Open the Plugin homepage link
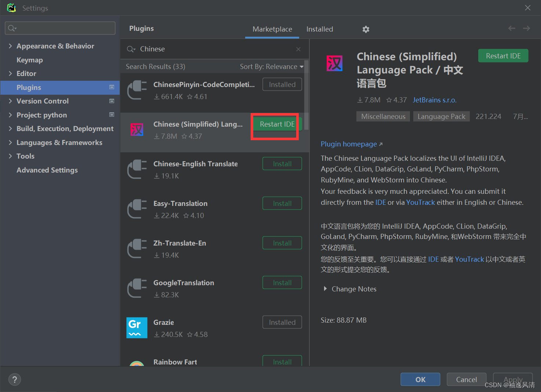 (352, 144)
